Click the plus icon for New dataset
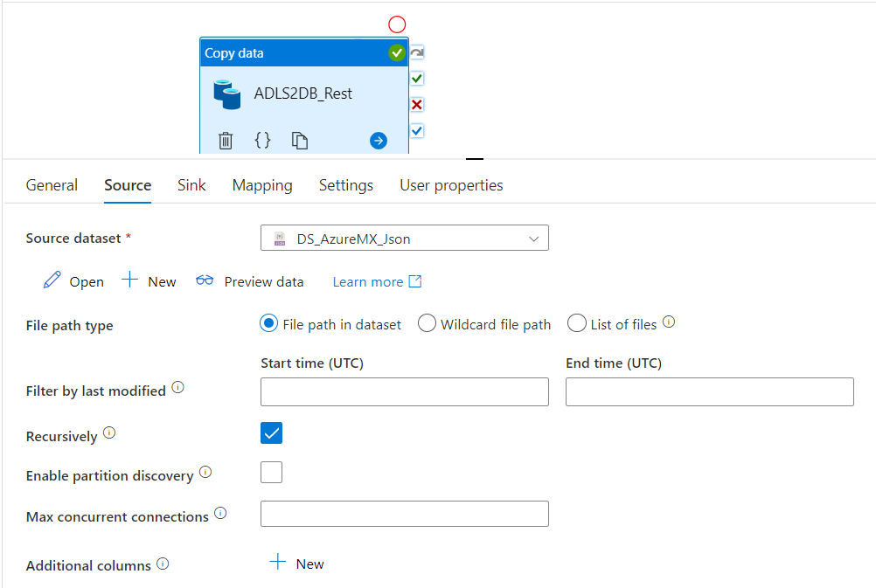Screen dimensions: 876x588 [x=129, y=280]
